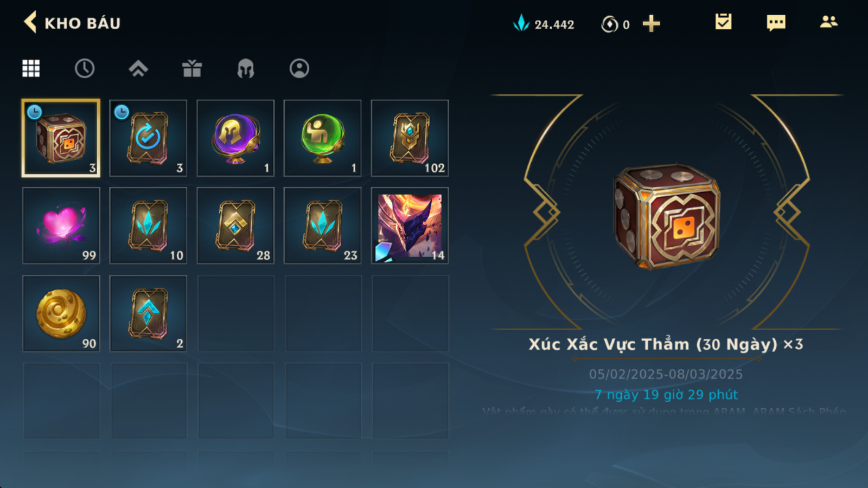868x488 pixels.
Task: Click the plus button to add currency
Action: point(651,24)
